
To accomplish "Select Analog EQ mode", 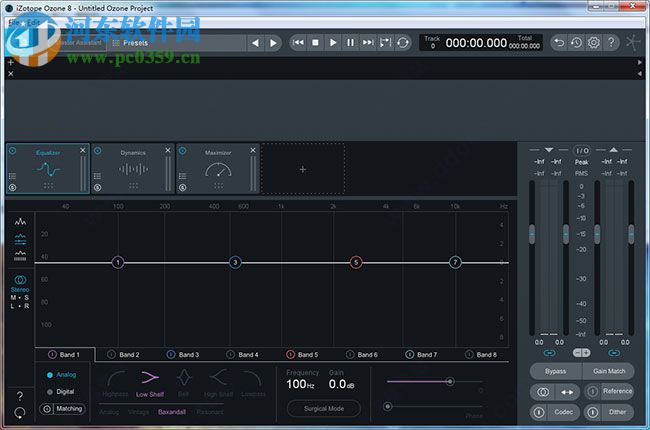I will point(61,374).
